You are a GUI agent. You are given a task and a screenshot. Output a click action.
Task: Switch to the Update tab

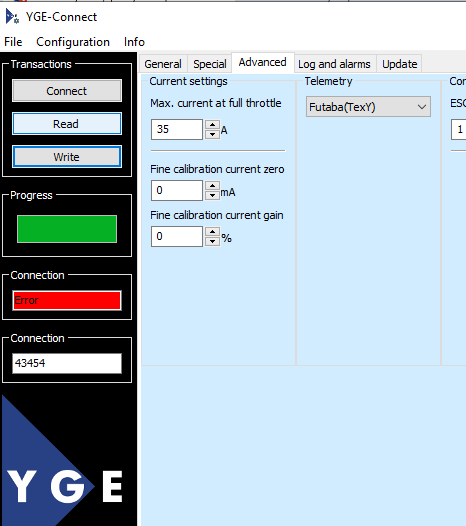click(x=400, y=64)
